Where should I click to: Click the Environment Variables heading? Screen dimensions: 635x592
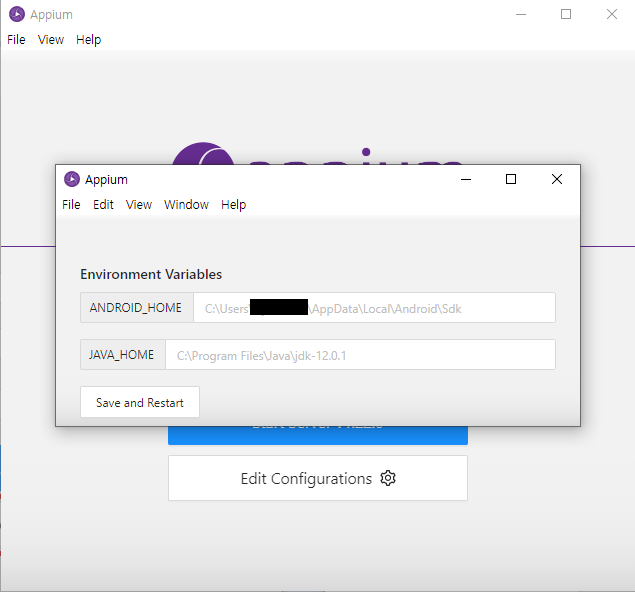pyautogui.click(x=151, y=274)
